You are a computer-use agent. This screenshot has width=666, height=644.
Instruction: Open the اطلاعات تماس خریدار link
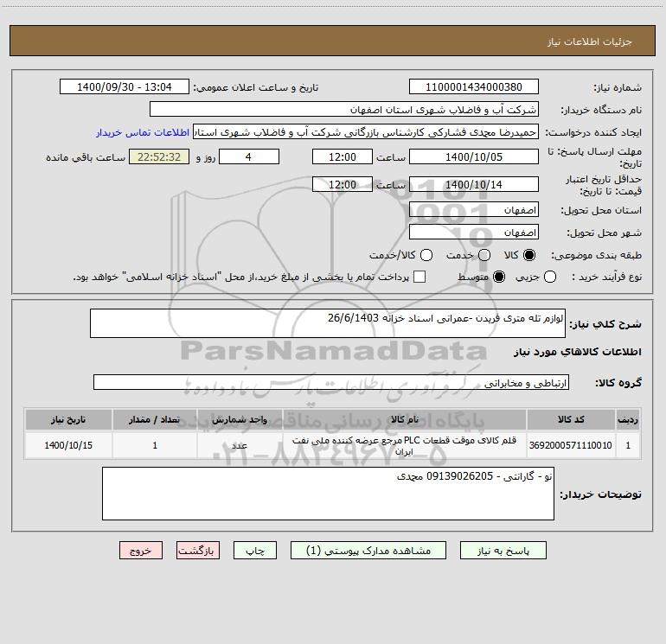point(143,132)
